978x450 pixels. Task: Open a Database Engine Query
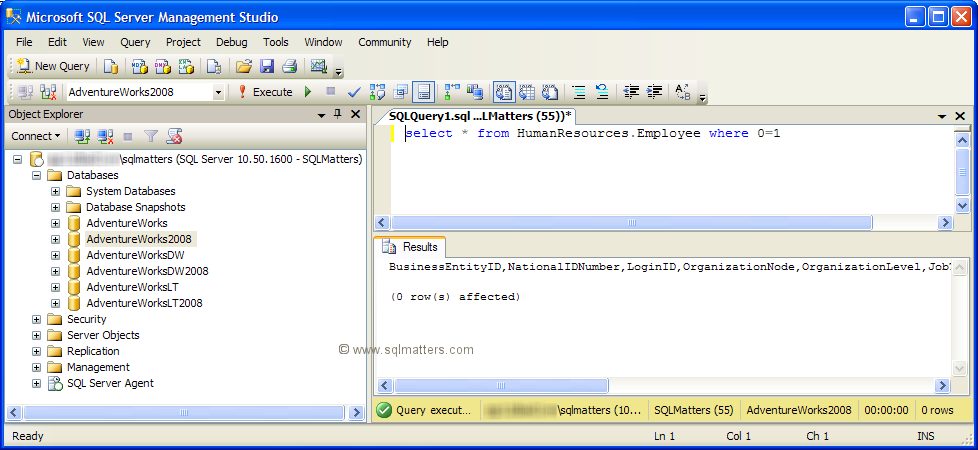(x=111, y=66)
